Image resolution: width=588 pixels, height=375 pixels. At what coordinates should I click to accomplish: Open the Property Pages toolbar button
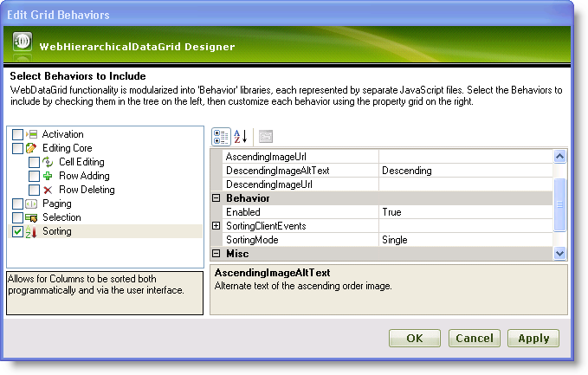[266, 136]
